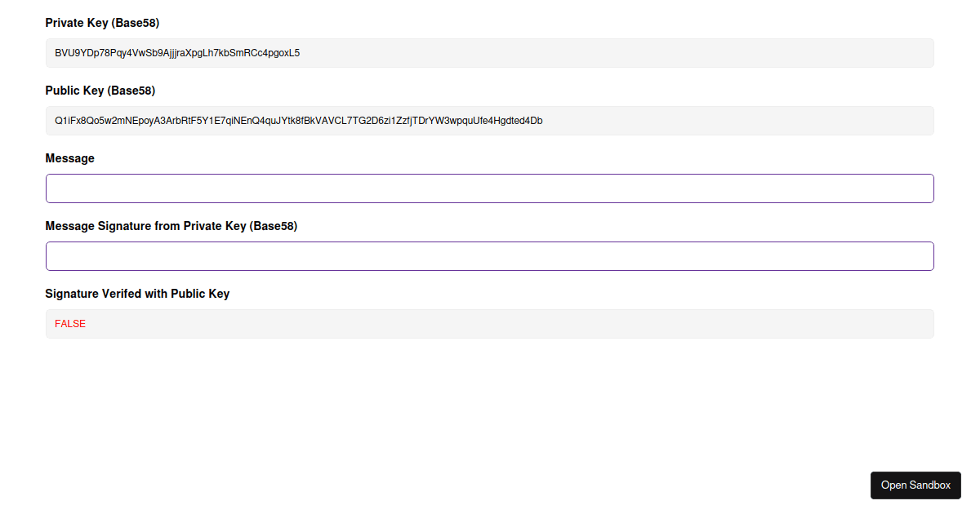Click the signature verification output box
Viewport: 980px width, 514px height.
[x=490, y=324]
